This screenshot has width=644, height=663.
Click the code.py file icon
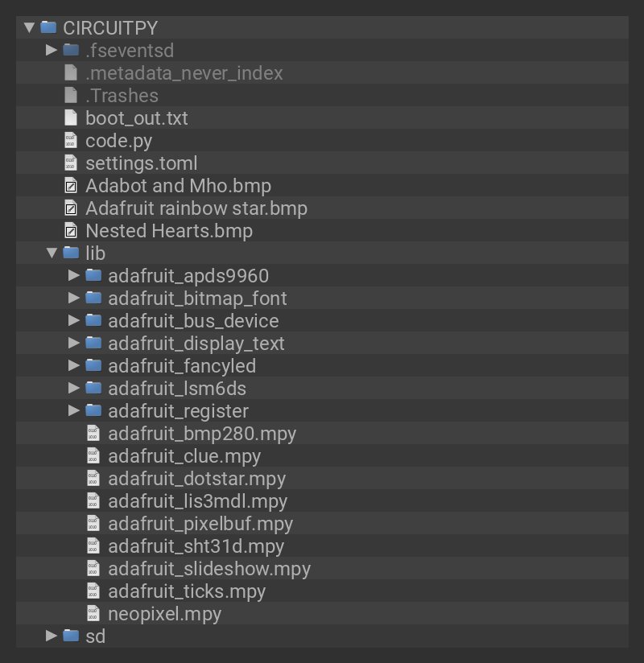(71, 140)
